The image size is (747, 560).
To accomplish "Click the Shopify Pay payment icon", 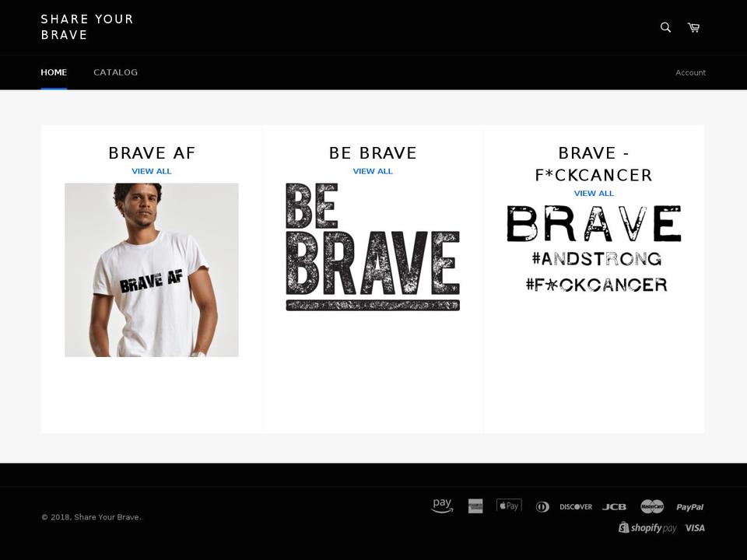I will pyautogui.click(x=647, y=527).
